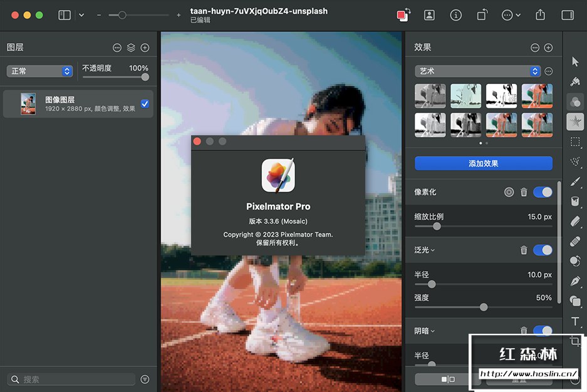Choose the Type text tool
The height and width of the screenshot is (392, 587).
575,321
